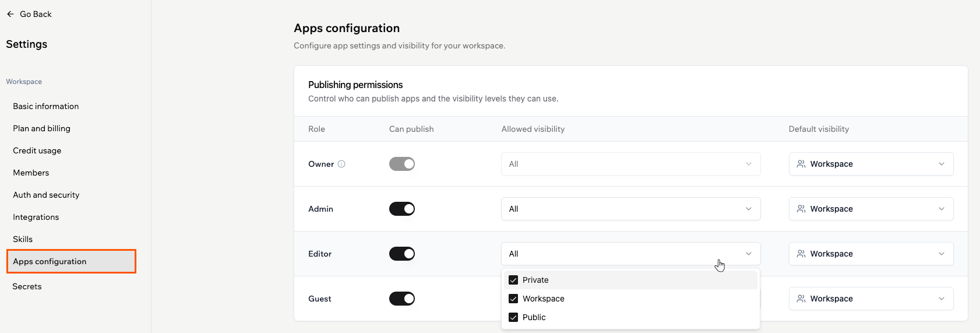Open Editor default visibility dropdown
The width and height of the screenshot is (980, 333).
(871, 254)
